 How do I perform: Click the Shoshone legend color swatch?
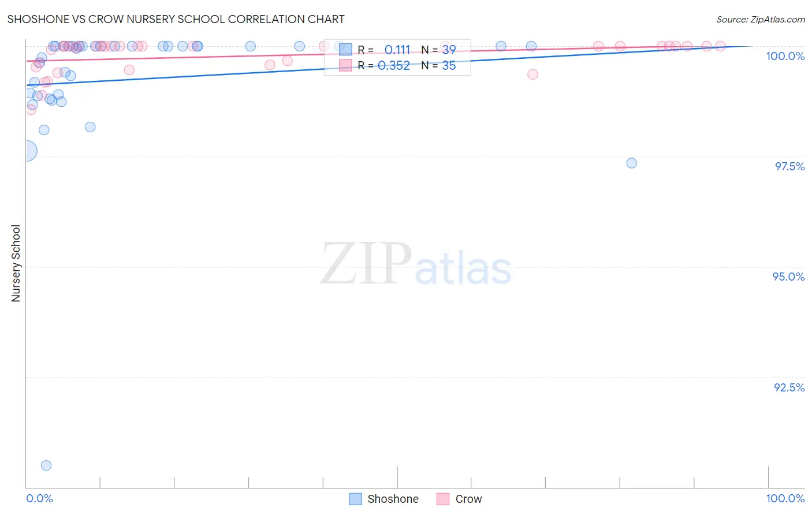tap(356, 499)
